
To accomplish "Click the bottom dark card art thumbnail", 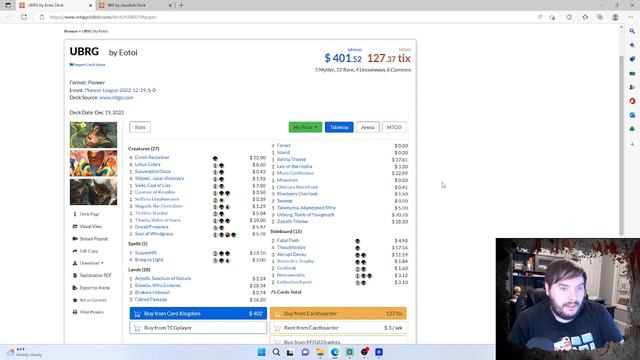I will 93,192.
